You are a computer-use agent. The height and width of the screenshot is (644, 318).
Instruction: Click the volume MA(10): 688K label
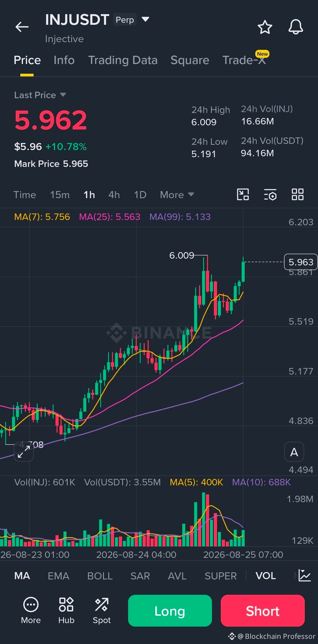tap(261, 482)
